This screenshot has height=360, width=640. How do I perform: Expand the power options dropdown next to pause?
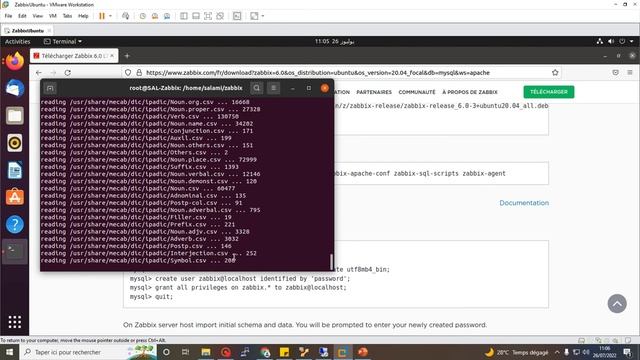[110, 16]
